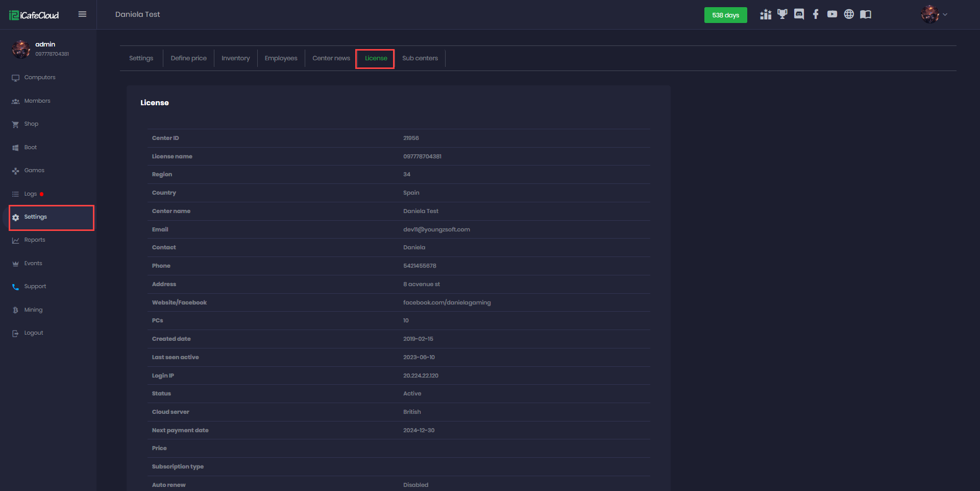This screenshot has width=980, height=491.
Task: Go to the Employees tab
Action: 281,58
